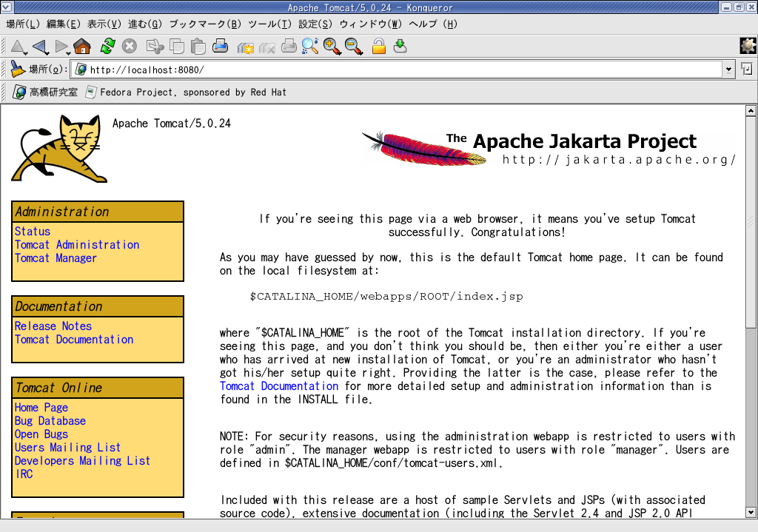Image resolution: width=758 pixels, height=532 pixels.
Task: Click inside the location URL field
Action: click(x=397, y=70)
